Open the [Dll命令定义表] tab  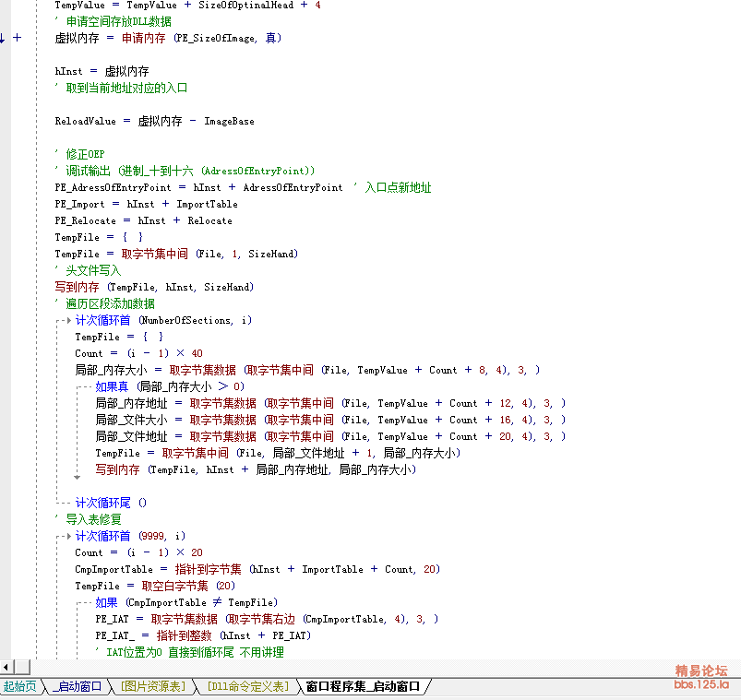point(248,686)
